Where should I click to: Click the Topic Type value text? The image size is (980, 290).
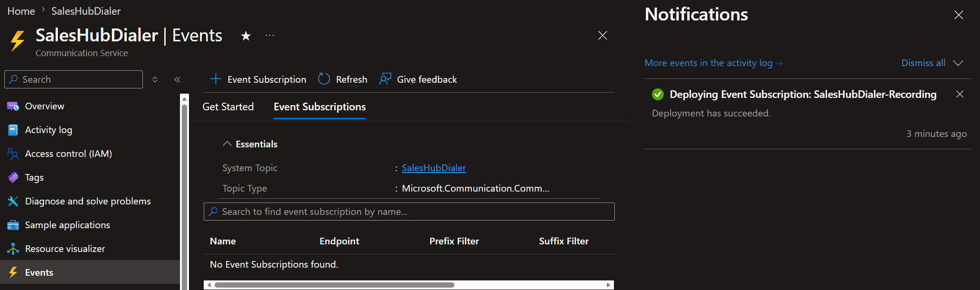[475, 188]
